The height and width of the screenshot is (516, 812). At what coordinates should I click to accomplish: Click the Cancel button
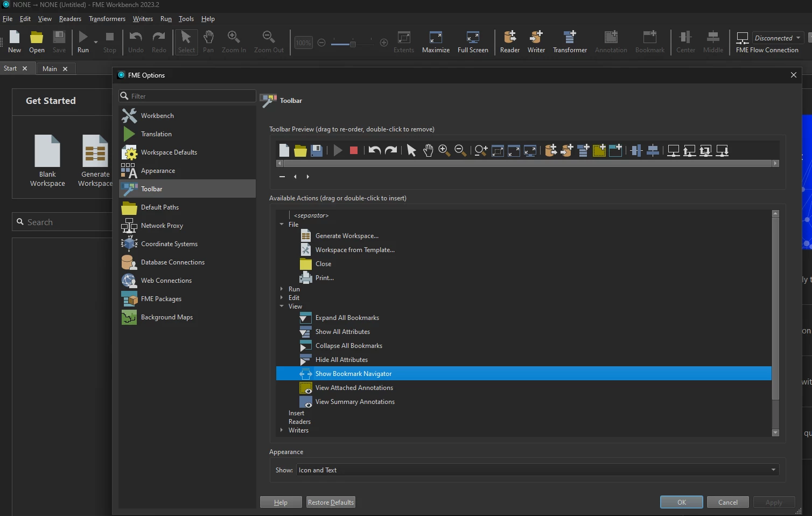click(728, 502)
